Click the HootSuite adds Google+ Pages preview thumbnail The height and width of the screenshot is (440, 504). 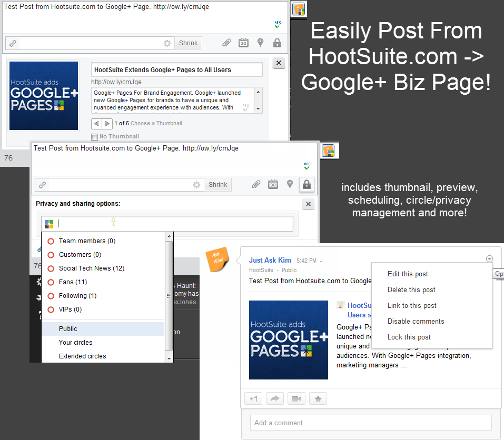[44, 96]
